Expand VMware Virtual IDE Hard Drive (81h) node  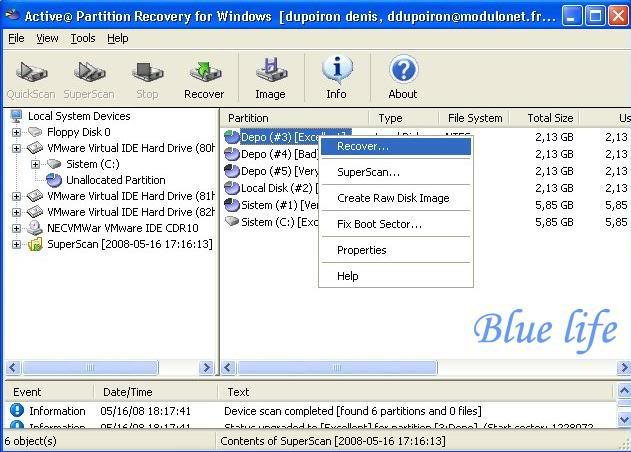tap(16, 196)
